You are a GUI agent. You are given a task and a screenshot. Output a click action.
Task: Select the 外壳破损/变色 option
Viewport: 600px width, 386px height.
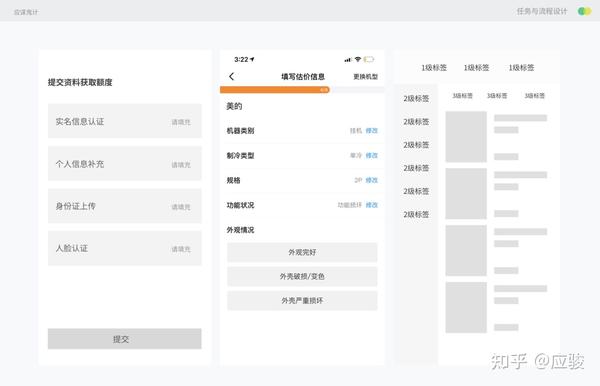coord(302,277)
